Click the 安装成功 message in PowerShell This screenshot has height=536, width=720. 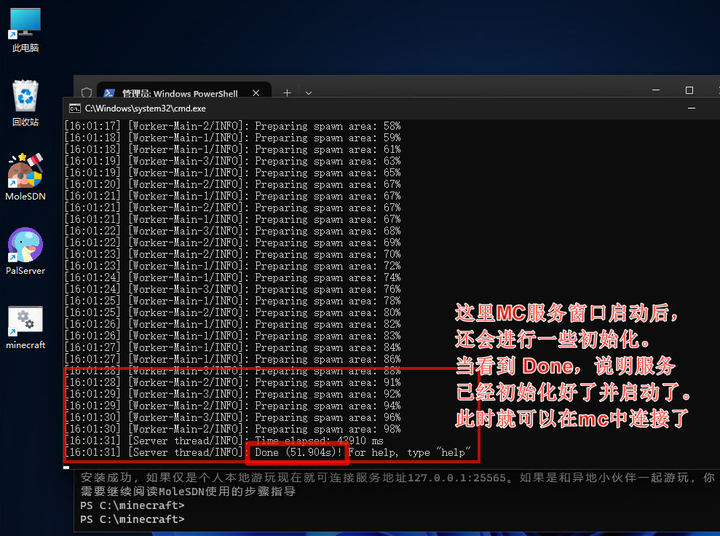[x=398, y=485]
